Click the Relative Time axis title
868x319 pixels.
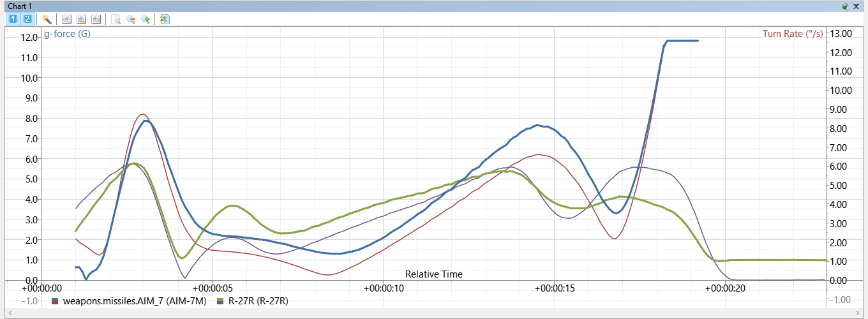(x=434, y=274)
